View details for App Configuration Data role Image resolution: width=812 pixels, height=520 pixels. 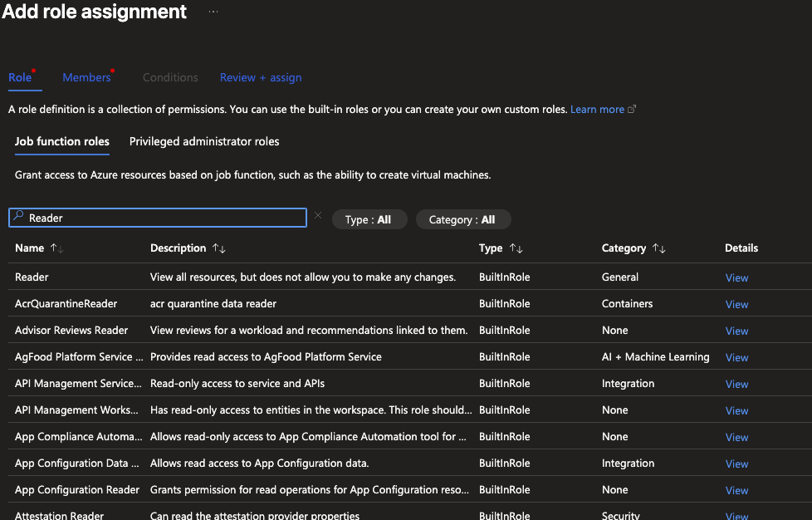click(x=736, y=464)
